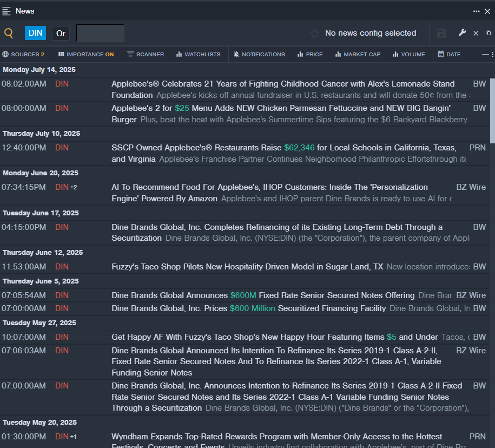This screenshot has width=495, height=448.
Task: Focus the empty symbol search input box
Action: [x=100, y=33]
